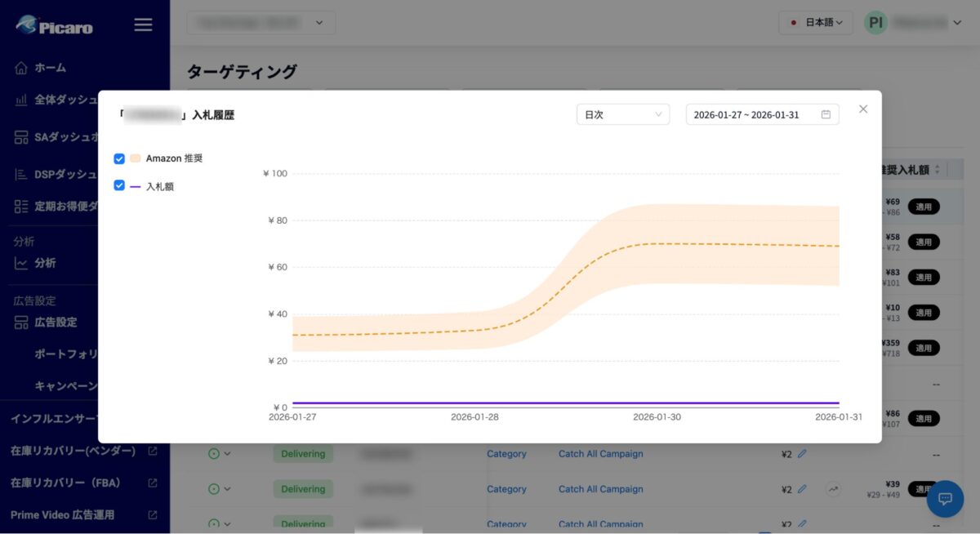Close the 入札履歴 dialog
The height and width of the screenshot is (534, 980).
863,109
